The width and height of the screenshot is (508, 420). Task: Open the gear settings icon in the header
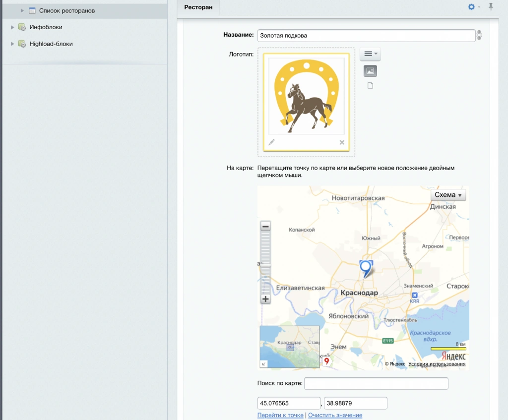tap(471, 7)
